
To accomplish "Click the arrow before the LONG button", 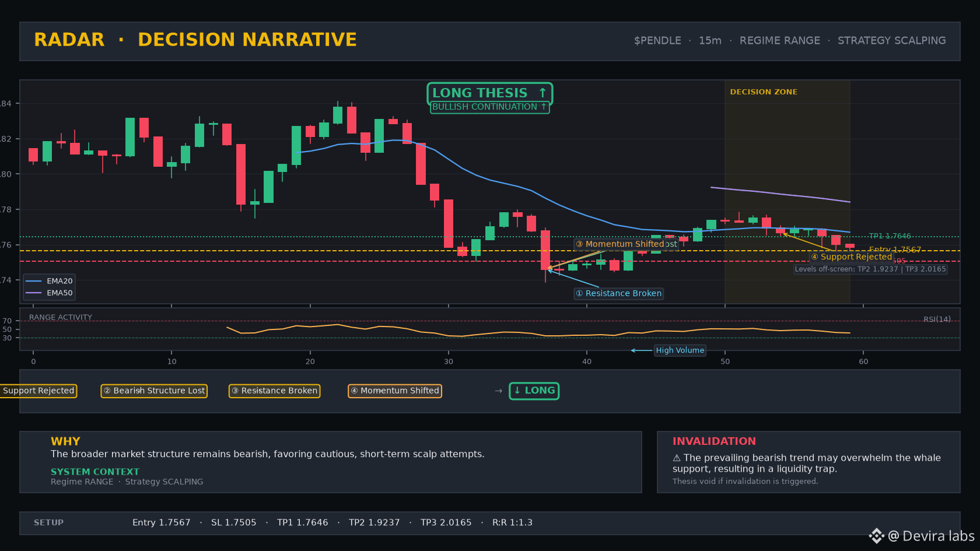I will [498, 391].
